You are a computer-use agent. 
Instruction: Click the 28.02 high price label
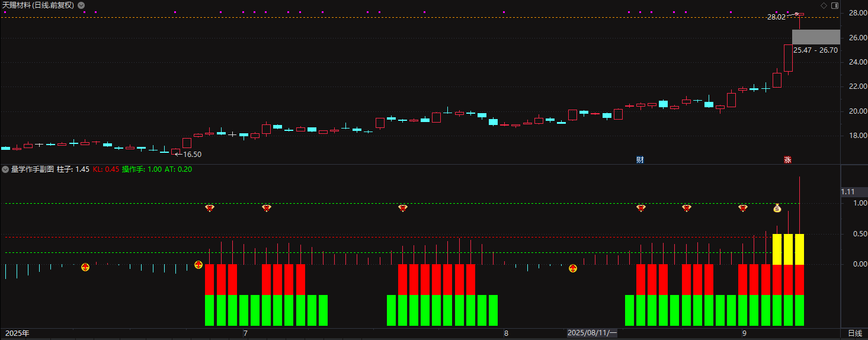tap(776, 17)
